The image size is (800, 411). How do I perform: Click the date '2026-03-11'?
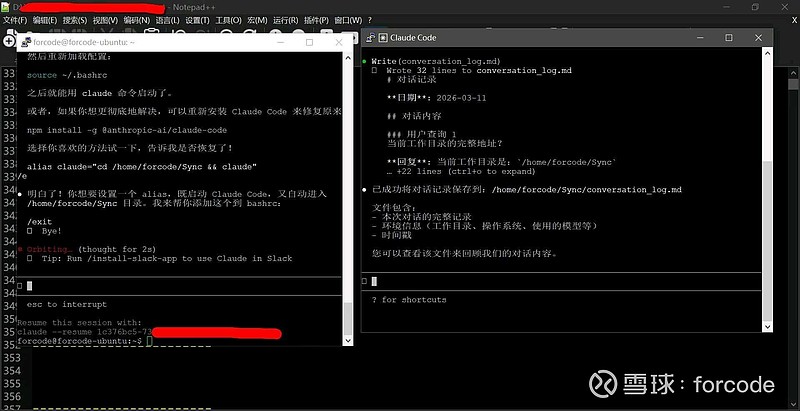coord(461,98)
